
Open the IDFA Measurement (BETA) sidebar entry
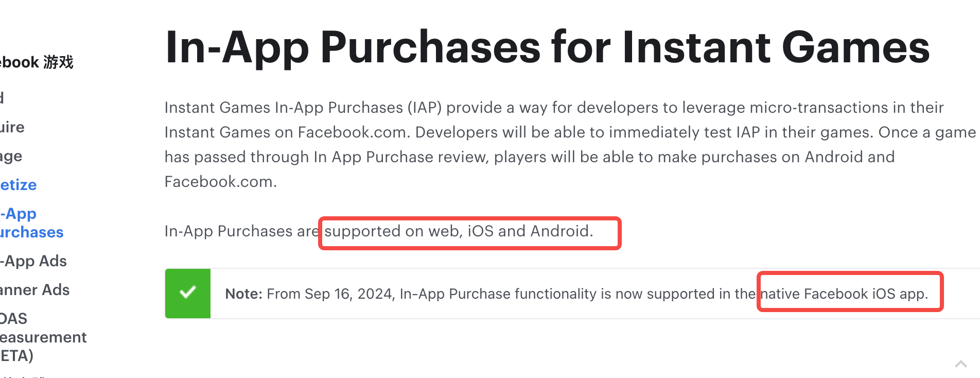43,337
